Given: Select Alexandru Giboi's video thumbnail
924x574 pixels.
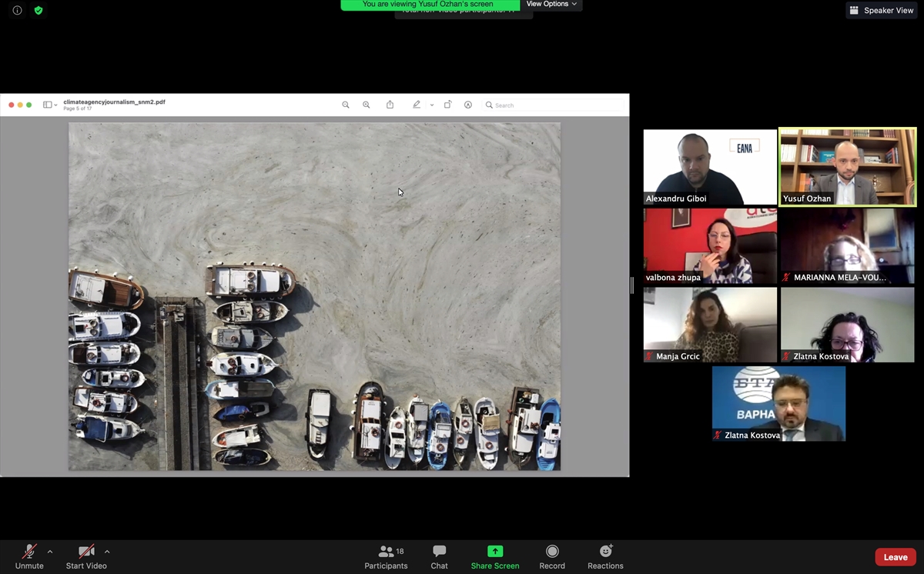Looking at the screenshot, I should (710, 167).
